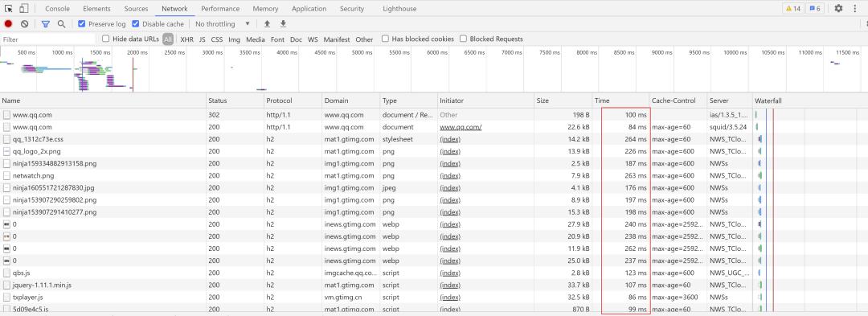Enable Has blocked cookies checkbox
The width and height of the screenshot is (868, 316).
(x=385, y=39)
